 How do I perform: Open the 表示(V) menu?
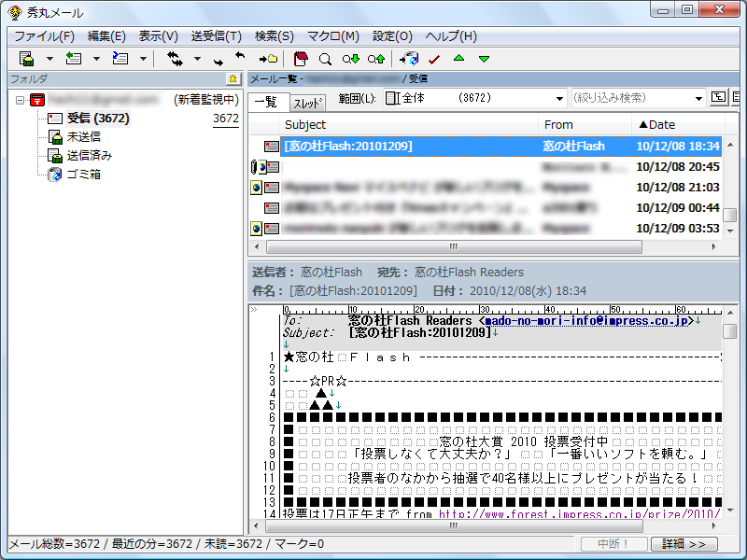pos(158,36)
